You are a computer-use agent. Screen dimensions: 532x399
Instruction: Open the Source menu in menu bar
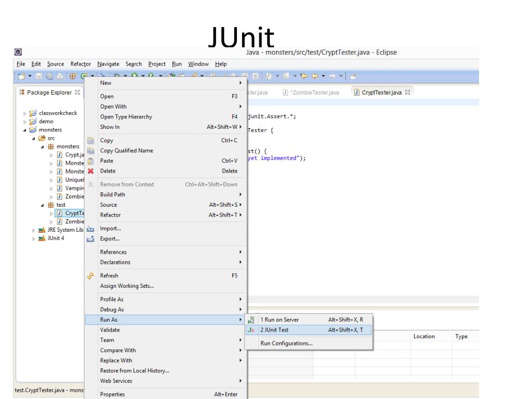click(x=56, y=64)
